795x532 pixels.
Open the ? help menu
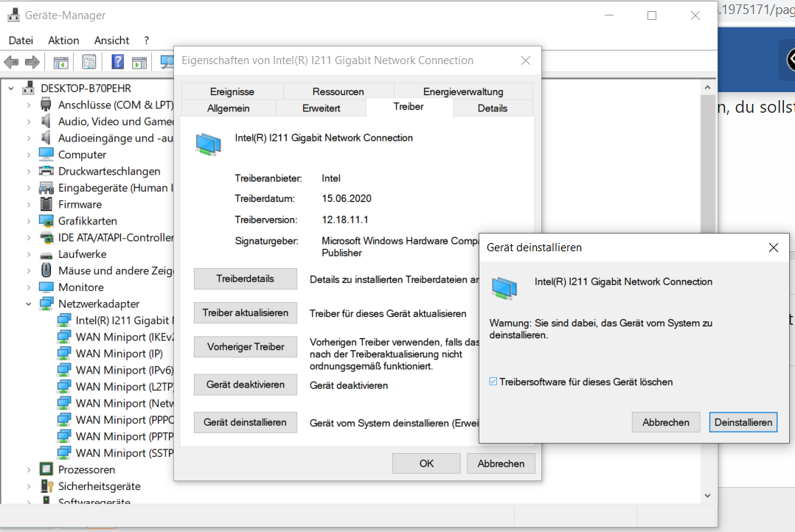tap(147, 41)
